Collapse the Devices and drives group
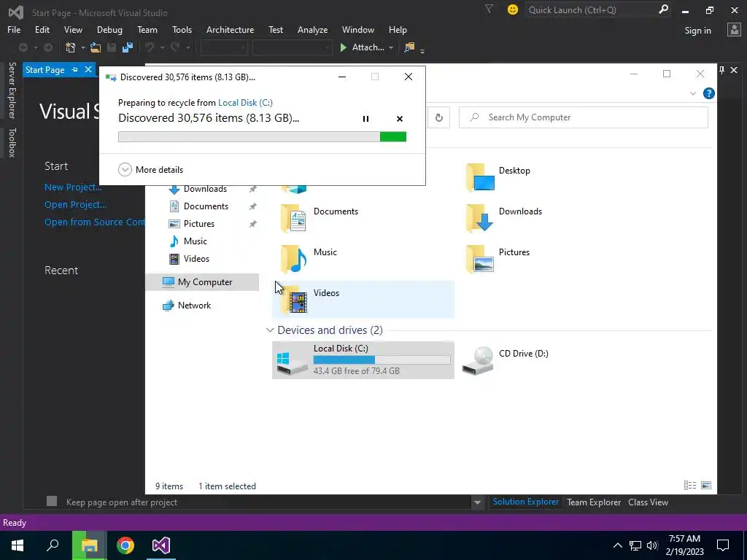The width and height of the screenshot is (747, 560). [x=270, y=330]
